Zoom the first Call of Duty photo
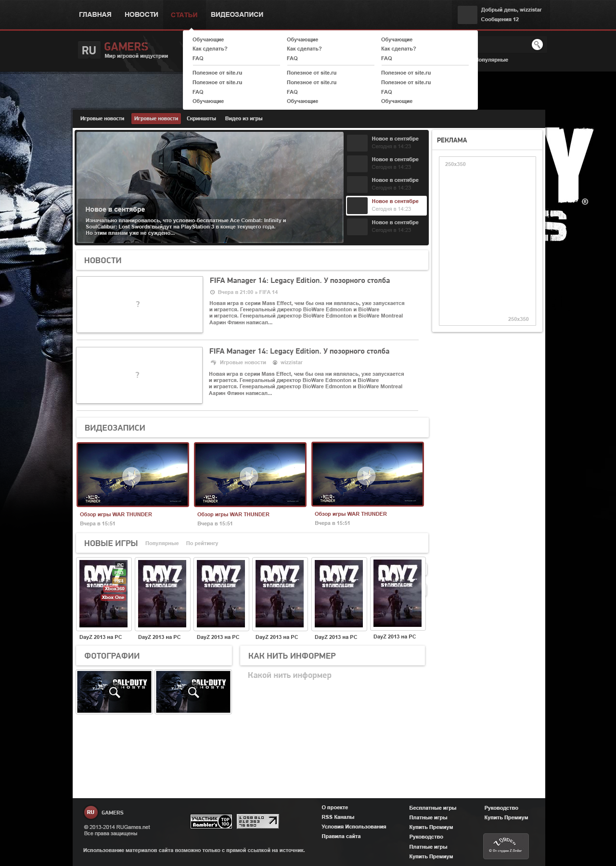The height and width of the screenshot is (866, 616). (115, 692)
